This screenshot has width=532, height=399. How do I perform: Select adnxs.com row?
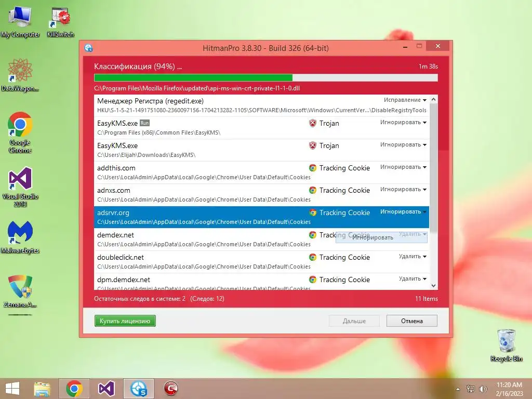point(262,195)
